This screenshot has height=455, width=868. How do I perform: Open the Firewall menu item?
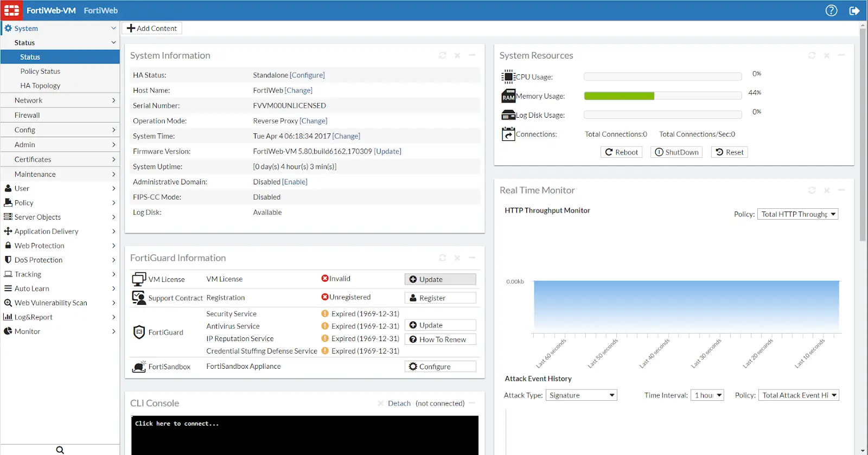(x=60, y=115)
